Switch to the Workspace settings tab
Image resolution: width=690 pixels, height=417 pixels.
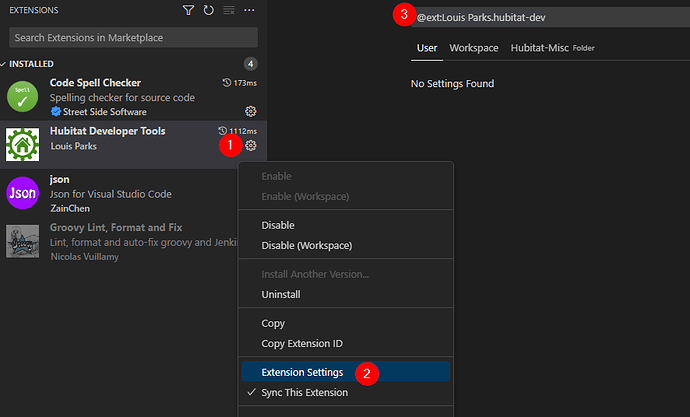click(x=474, y=48)
